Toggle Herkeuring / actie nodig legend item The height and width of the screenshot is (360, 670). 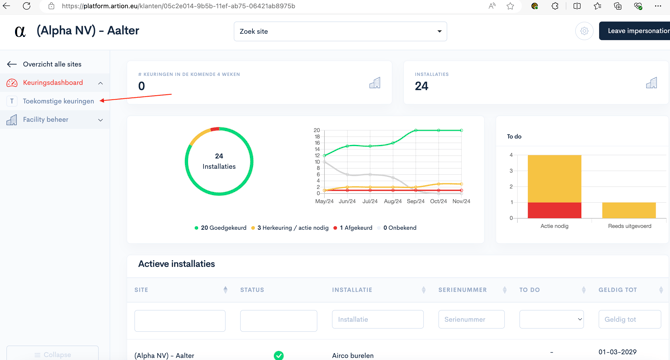(290, 228)
